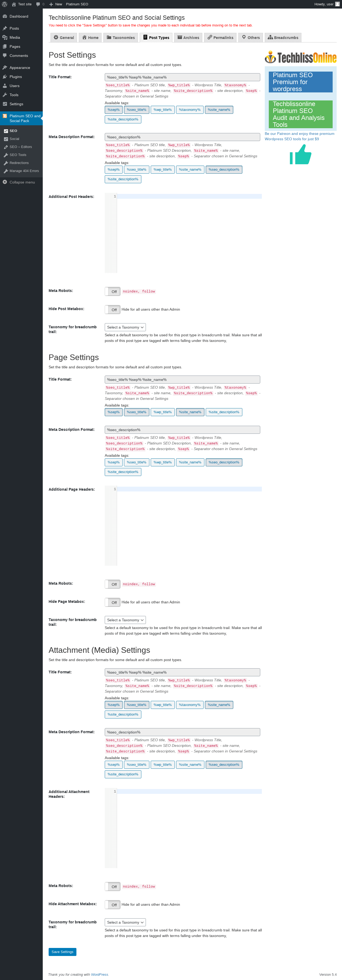342x980 pixels.
Task: Click the plus icon beside New
Action: coord(51,4)
